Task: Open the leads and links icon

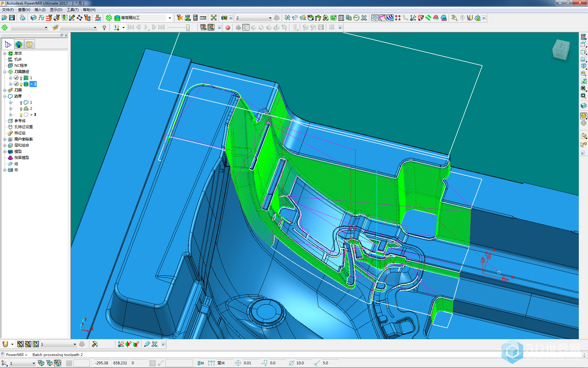Action: pos(64,18)
